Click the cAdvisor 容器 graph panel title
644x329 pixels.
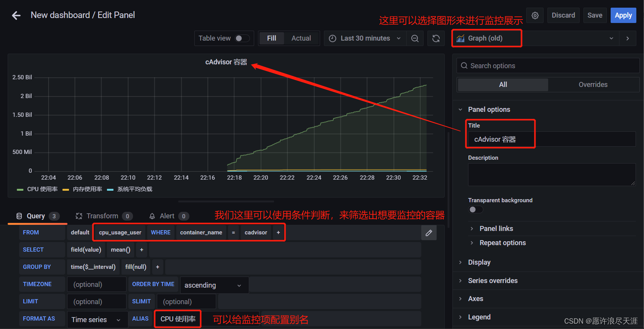[x=226, y=62]
